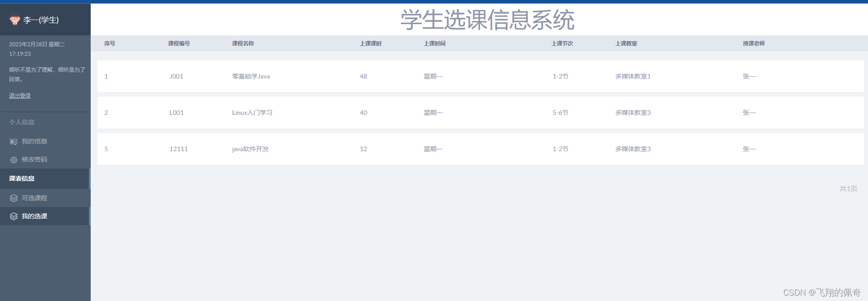Click 多媒体教室3 in the L001 row
The height and width of the screenshot is (301, 868).
click(633, 113)
